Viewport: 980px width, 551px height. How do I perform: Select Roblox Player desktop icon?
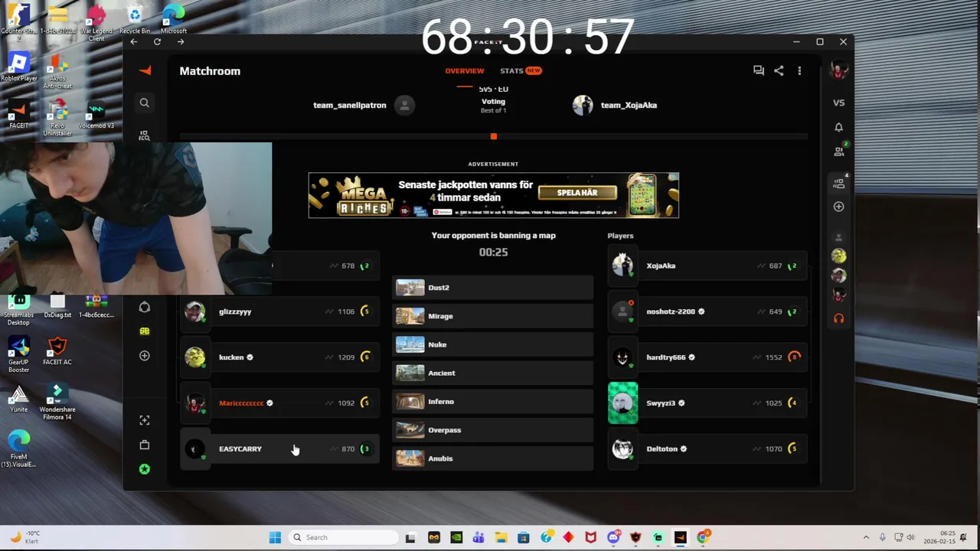(x=19, y=67)
